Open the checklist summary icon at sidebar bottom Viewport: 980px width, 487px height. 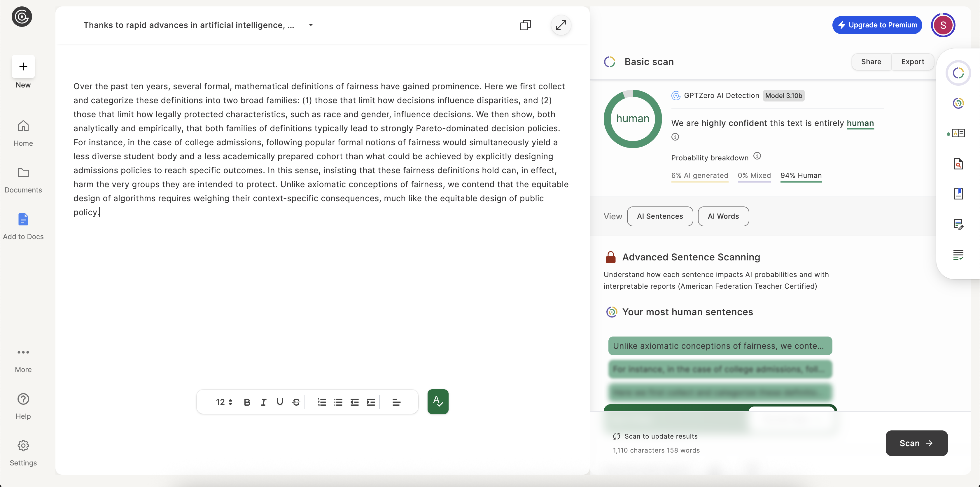(x=959, y=255)
